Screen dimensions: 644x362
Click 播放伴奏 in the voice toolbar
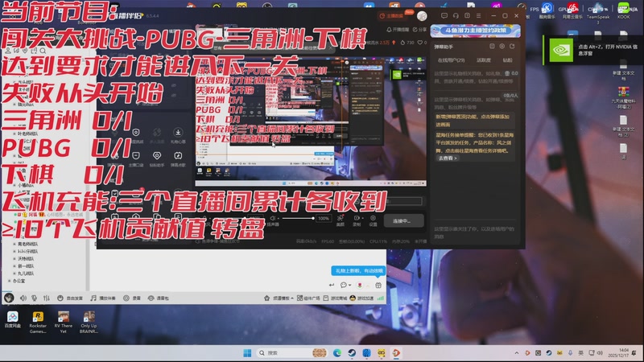coord(103,298)
